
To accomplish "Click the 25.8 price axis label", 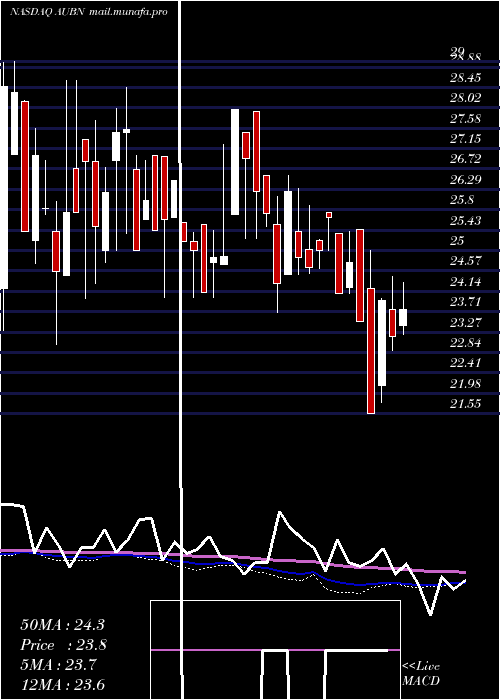I will pos(462,200).
